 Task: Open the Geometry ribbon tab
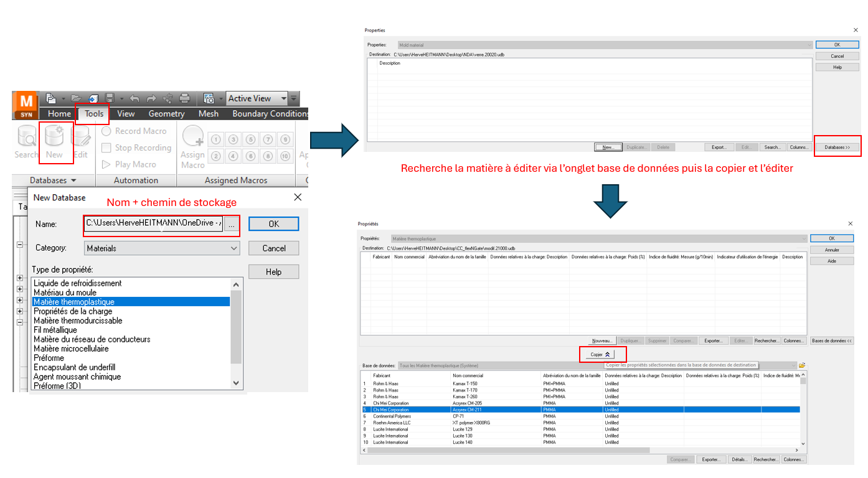[x=166, y=113]
